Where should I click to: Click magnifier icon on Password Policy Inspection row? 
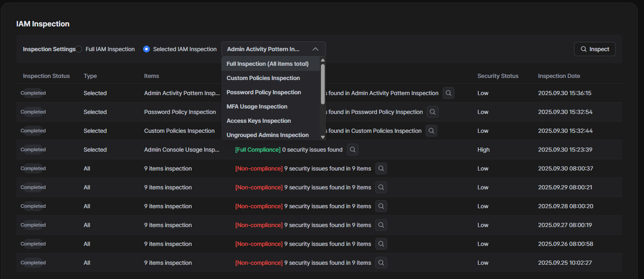tap(433, 112)
